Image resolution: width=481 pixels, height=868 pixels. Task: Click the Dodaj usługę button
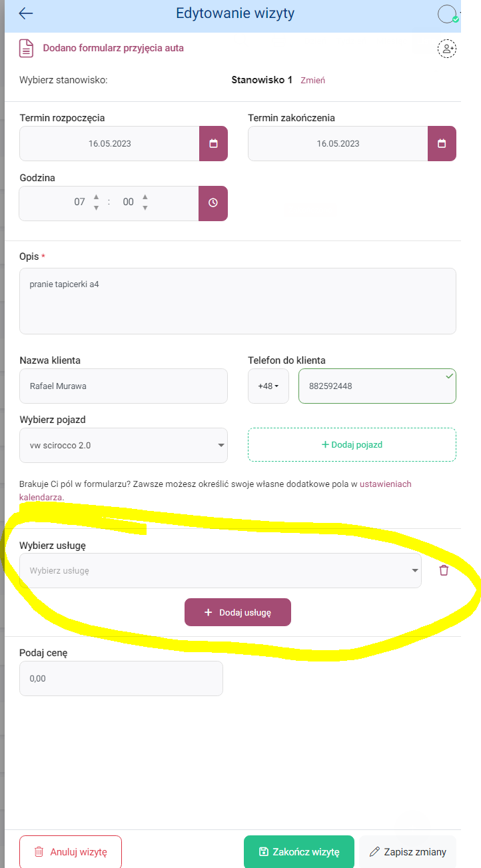(238, 612)
